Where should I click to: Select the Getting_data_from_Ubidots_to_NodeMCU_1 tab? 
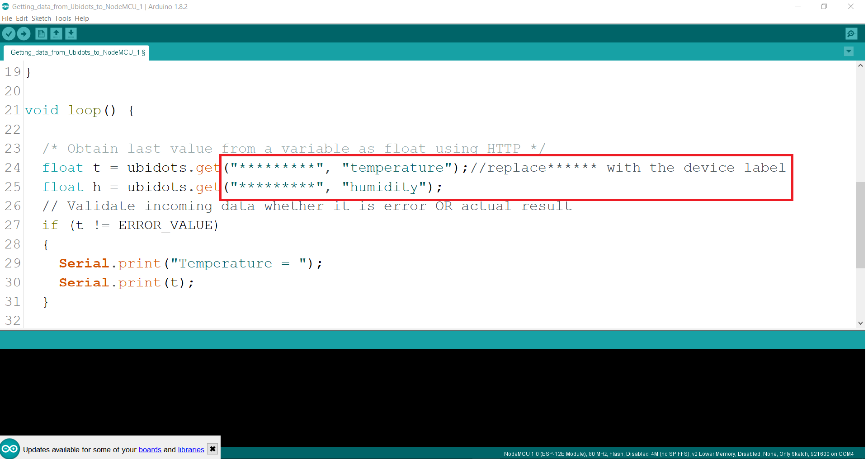(76, 52)
